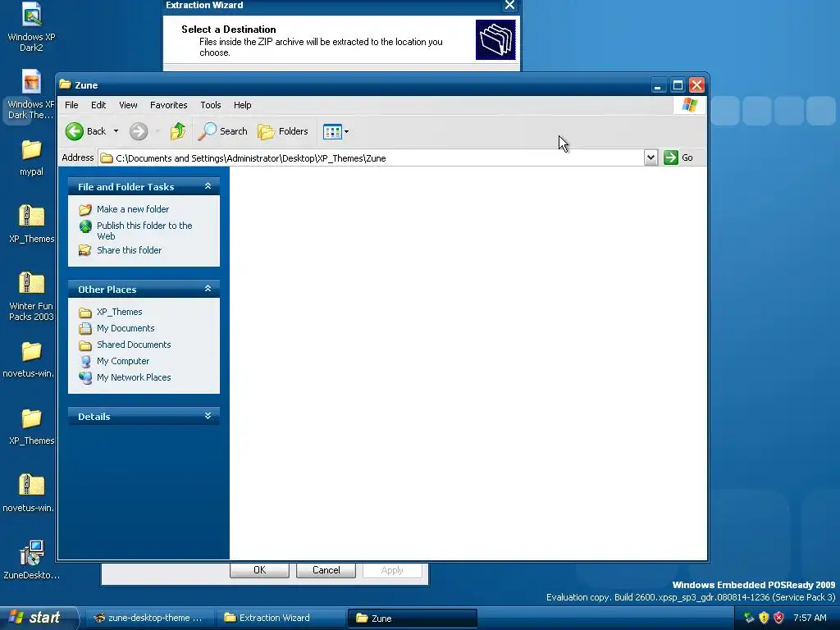The width and height of the screenshot is (840, 630).
Task: Click the red security alert tray icon
Action: (779, 618)
